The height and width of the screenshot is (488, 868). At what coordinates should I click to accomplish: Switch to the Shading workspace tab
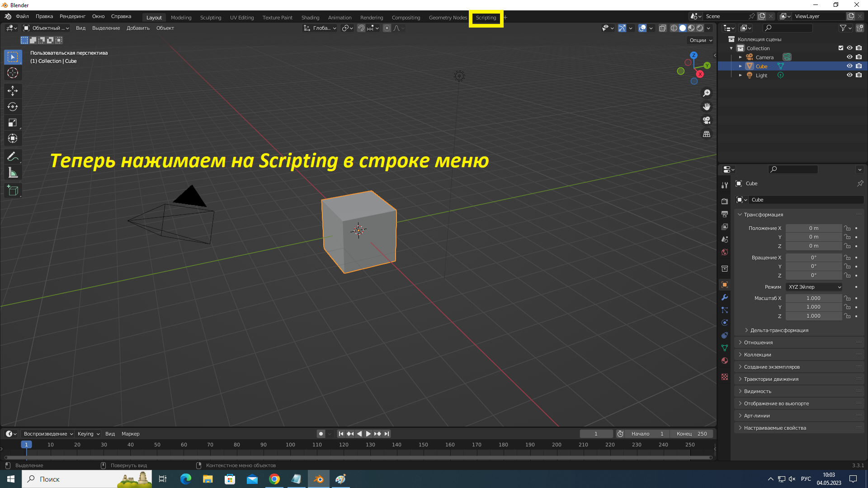(310, 18)
